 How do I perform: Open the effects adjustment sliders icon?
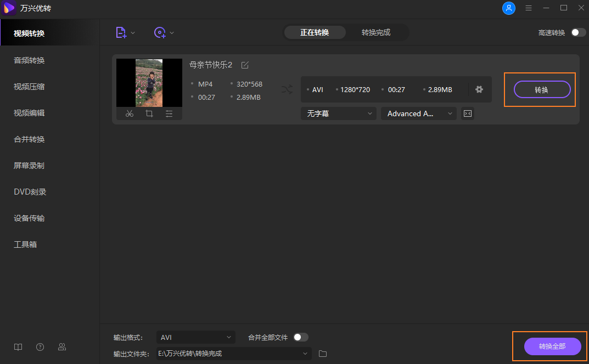coord(169,113)
